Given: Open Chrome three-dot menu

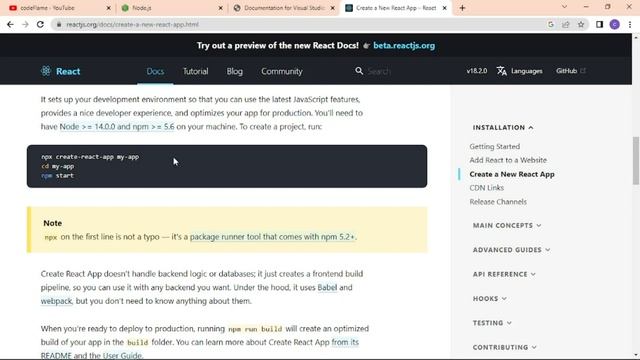Looking at the screenshot, I should coord(630,24).
